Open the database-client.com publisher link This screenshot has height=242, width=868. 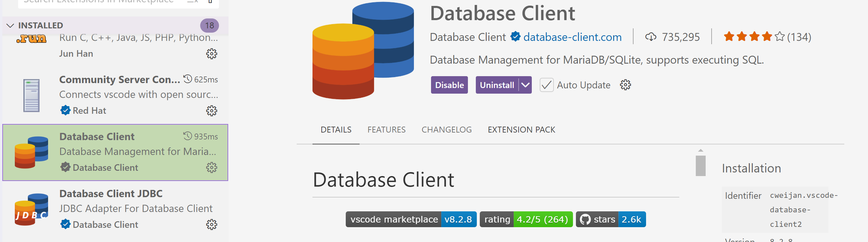(572, 37)
